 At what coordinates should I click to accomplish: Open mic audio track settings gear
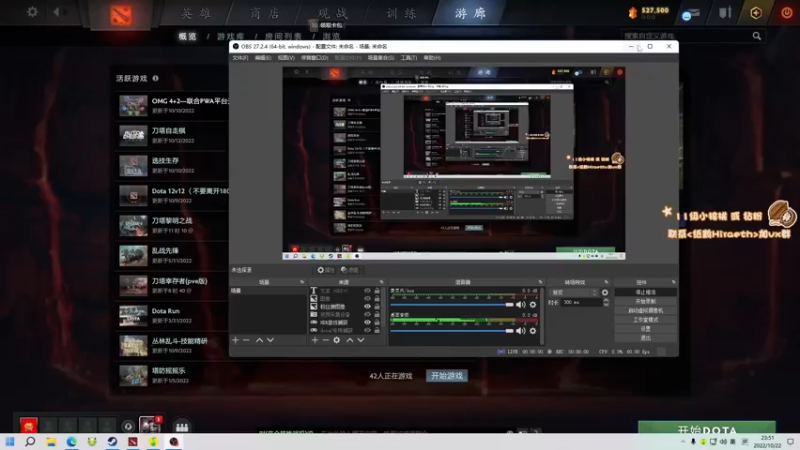533,305
